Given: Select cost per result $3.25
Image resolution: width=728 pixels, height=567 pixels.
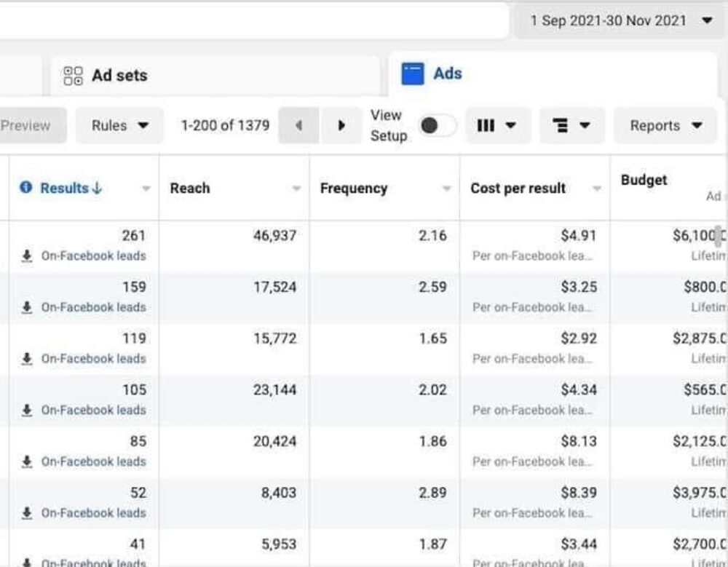Looking at the screenshot, I should click(579, 287).
